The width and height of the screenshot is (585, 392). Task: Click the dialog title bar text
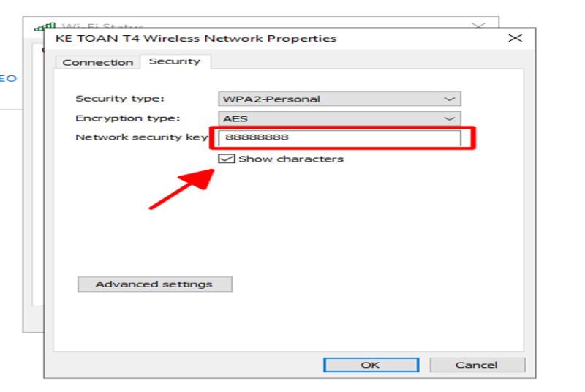click(196, 39)
